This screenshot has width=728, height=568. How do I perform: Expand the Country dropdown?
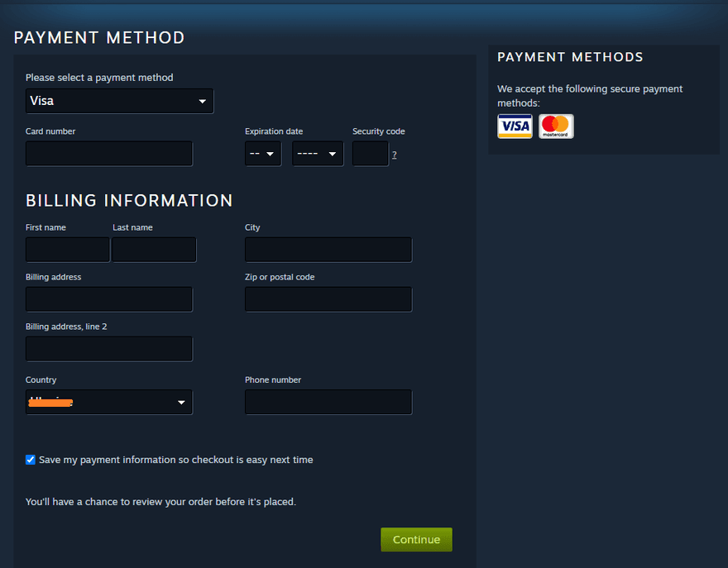pyautogui.click(x=109, y=403)
